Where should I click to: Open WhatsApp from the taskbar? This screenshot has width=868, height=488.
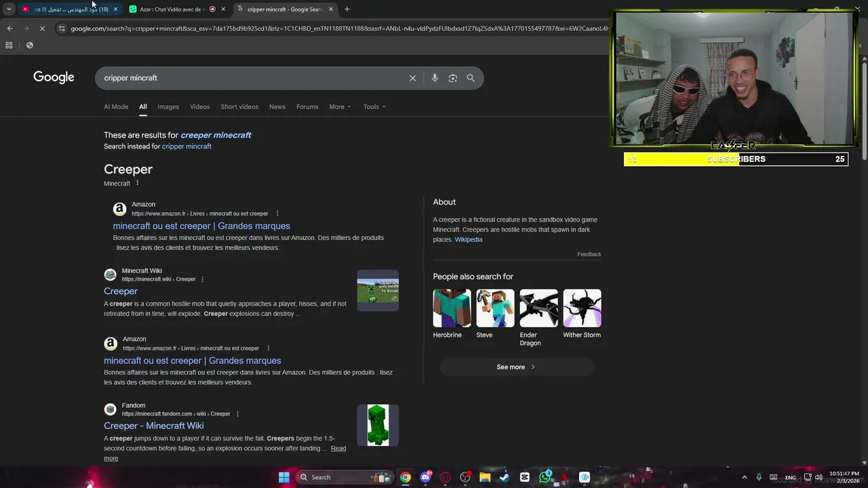pyautogui.click(x=545, y=477)
